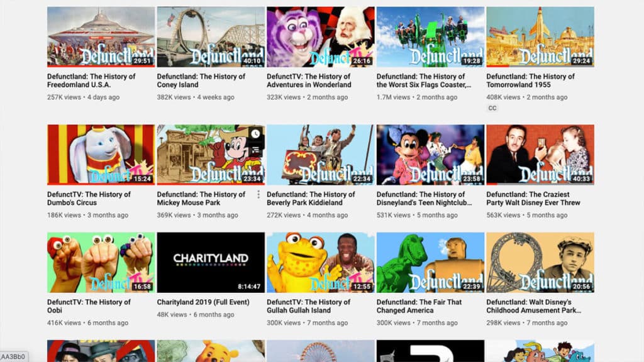Screen dimensions: 644x362
Task: Open Craziest Party Walt Disney Ever Threw title
Action: (x=533, y=199)
